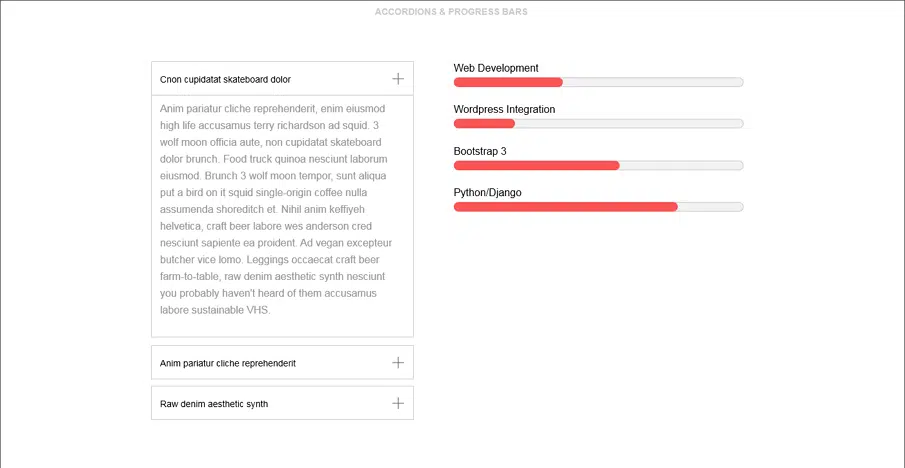905x468 pixels.
Task: Click the red fill of Bootstrap 3 bar
Action: [536, 165]
